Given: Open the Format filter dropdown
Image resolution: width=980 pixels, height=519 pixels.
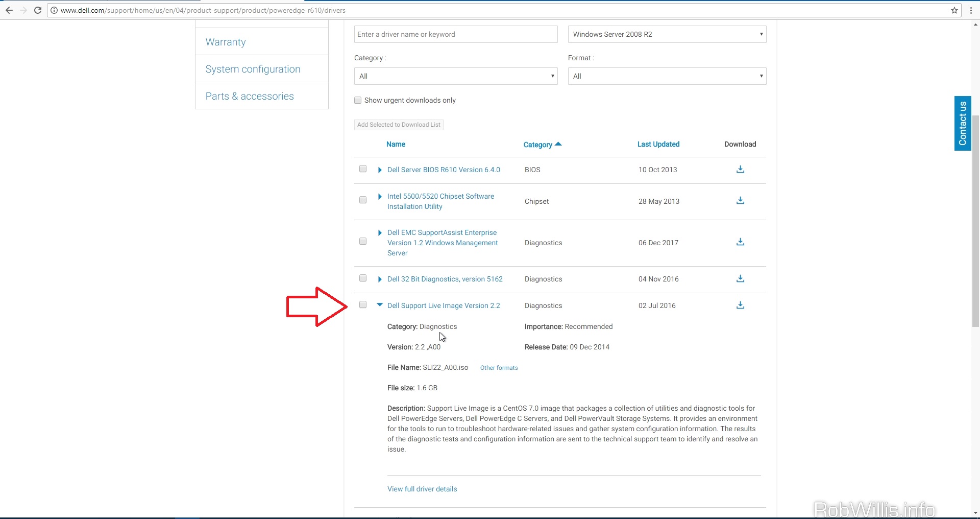Looking at the screenshot, I should [667, 76].
